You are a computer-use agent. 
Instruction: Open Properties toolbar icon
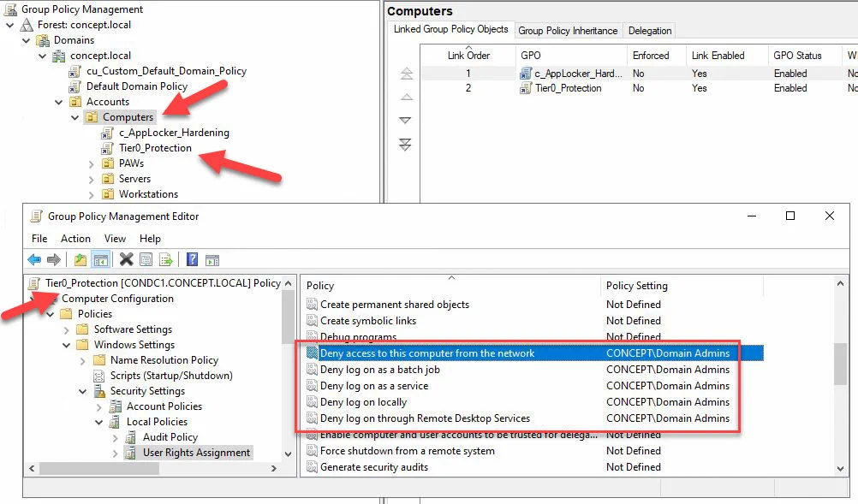tap(146, 259)
